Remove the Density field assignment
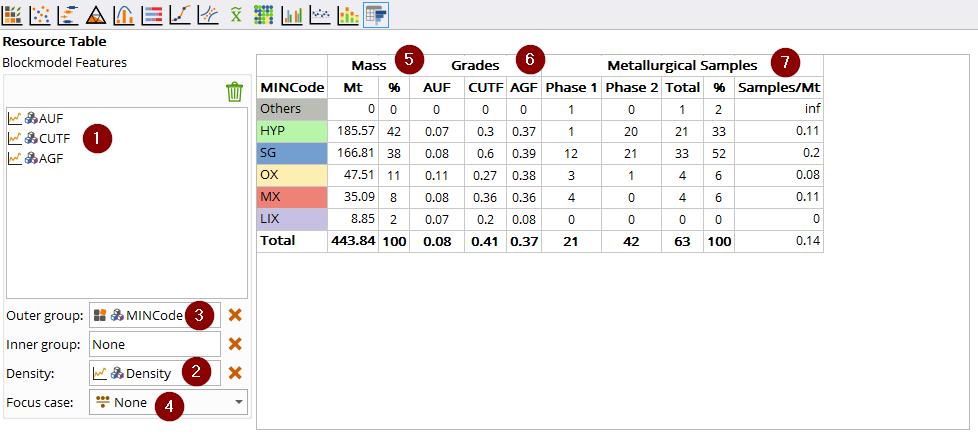The height and width of the screenshot is (436, 978). pyautogui.click(x=235, y=372)
